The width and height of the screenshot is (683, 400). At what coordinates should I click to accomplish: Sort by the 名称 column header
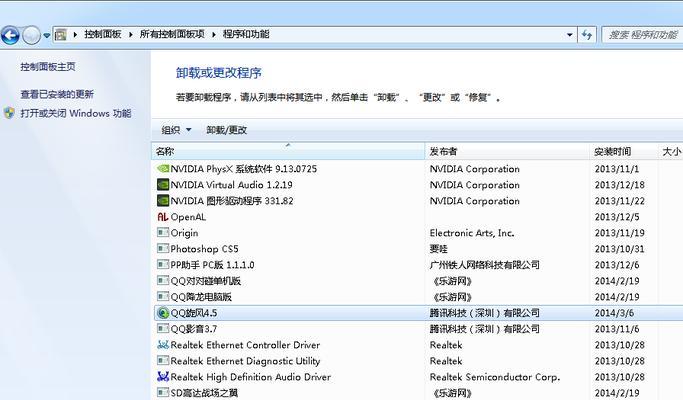[288, 151]
